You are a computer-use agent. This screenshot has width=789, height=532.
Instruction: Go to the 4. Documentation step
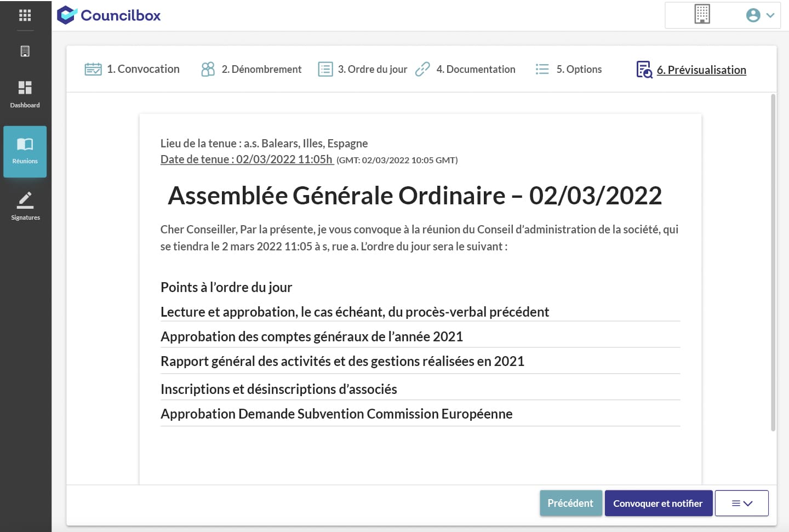tap(466, 69)
